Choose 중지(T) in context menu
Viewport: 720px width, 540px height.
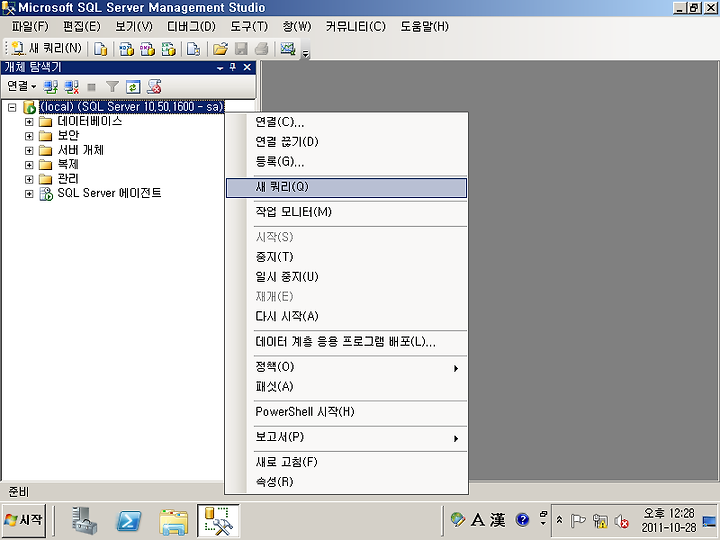tap(347, 257)
